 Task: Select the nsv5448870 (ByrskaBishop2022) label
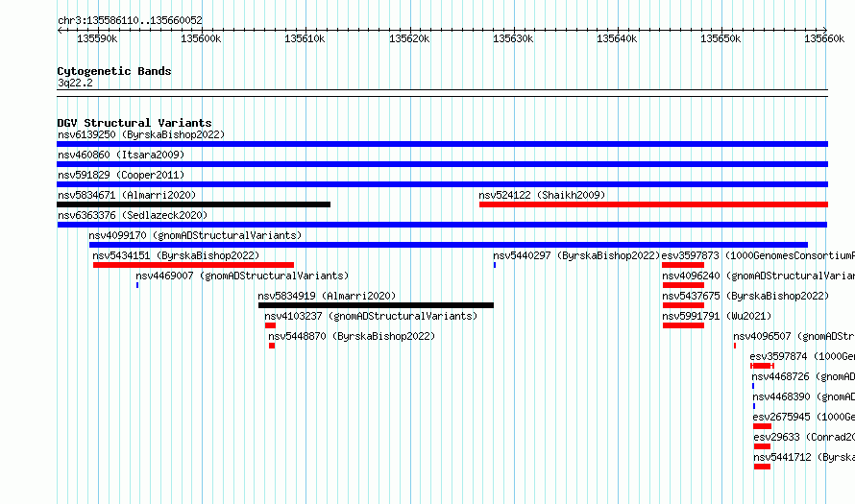tap(352, 336)
